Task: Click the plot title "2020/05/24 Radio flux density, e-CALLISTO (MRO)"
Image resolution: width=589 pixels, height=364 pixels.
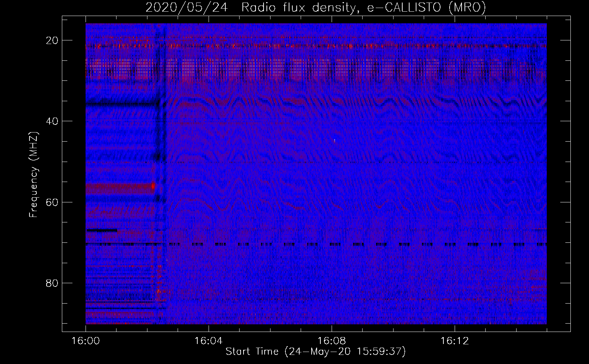Action: tap(316, 7)
